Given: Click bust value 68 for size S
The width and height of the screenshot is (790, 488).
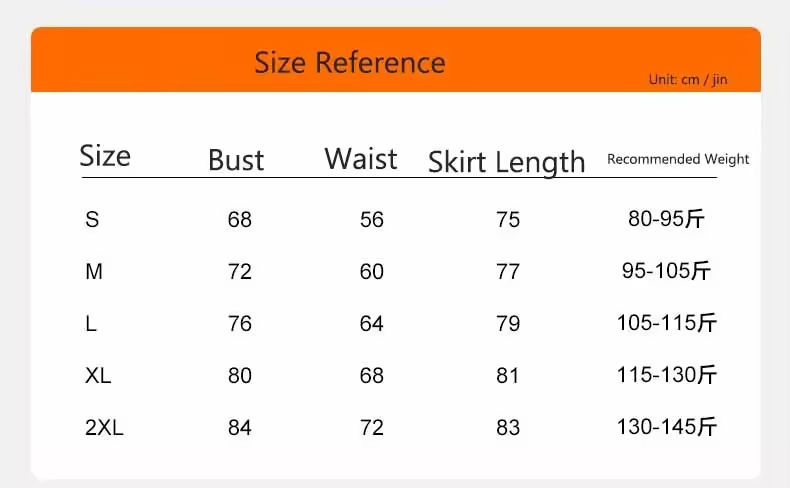Looking at the screenshot, I should (240, 220).
